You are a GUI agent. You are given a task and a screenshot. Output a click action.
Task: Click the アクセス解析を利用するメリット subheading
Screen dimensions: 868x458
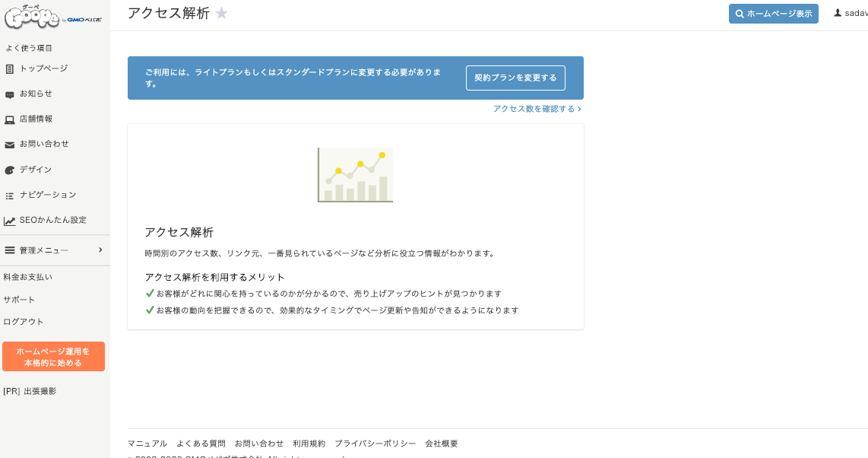point(215,277)
